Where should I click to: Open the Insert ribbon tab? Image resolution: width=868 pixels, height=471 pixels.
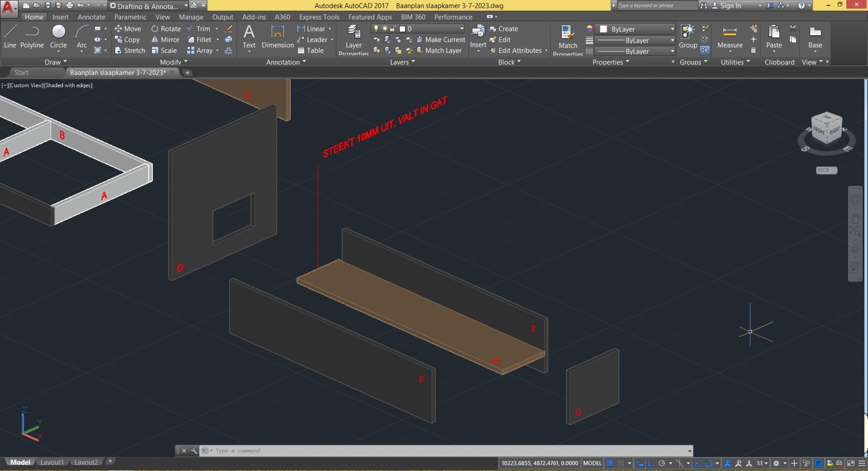(61, 17)
